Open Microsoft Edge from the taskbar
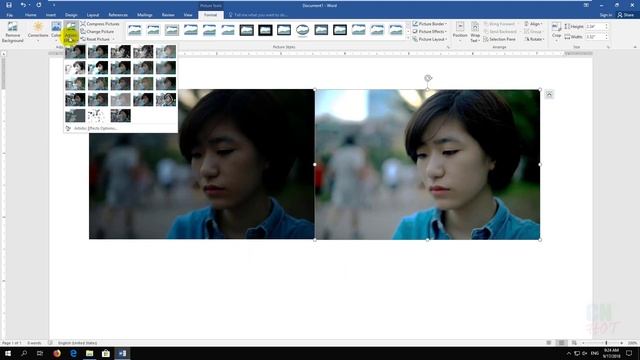 pos(73,353)
